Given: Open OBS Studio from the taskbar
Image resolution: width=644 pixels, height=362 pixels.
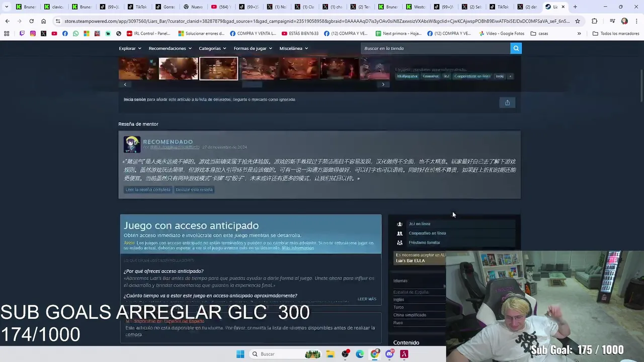Looking at the screenshot, I should point(345,354).
